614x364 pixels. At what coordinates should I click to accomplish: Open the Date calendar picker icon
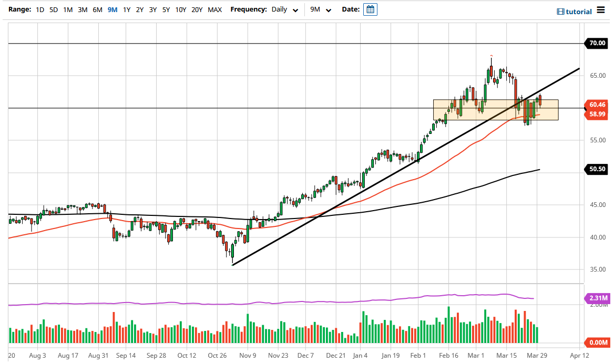(x=370, y=9)
